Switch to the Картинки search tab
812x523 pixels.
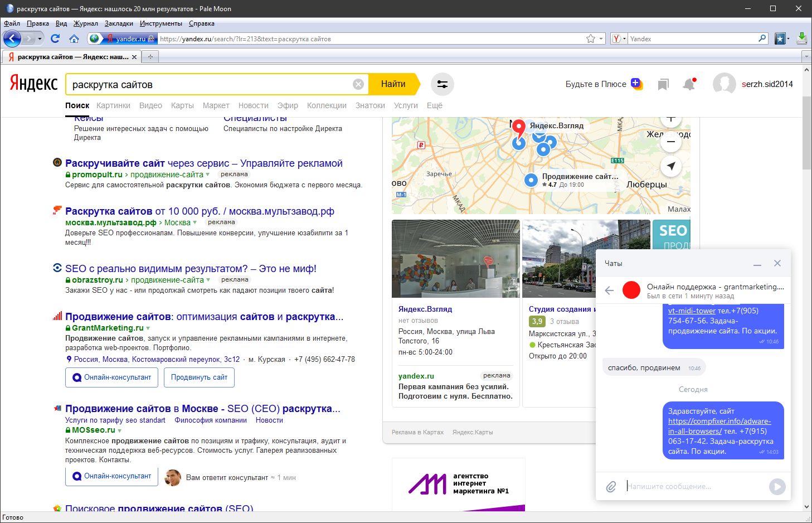point(113,105)
